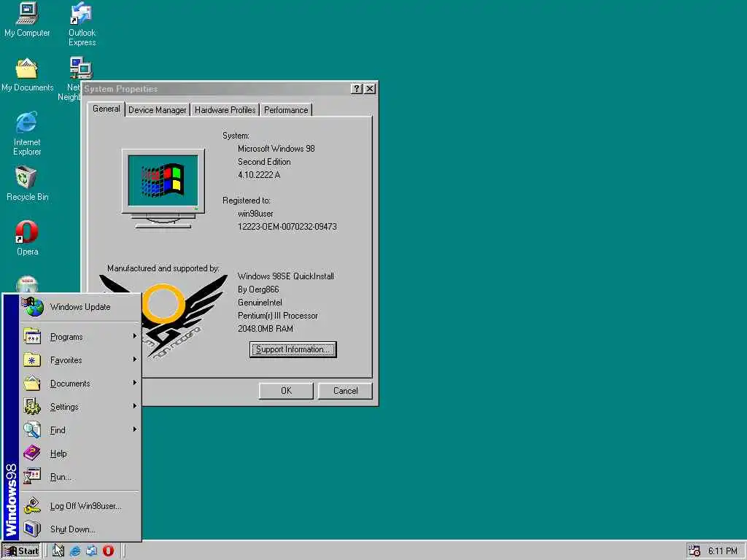Click the text "By Oerg866"

click(258, 289)
